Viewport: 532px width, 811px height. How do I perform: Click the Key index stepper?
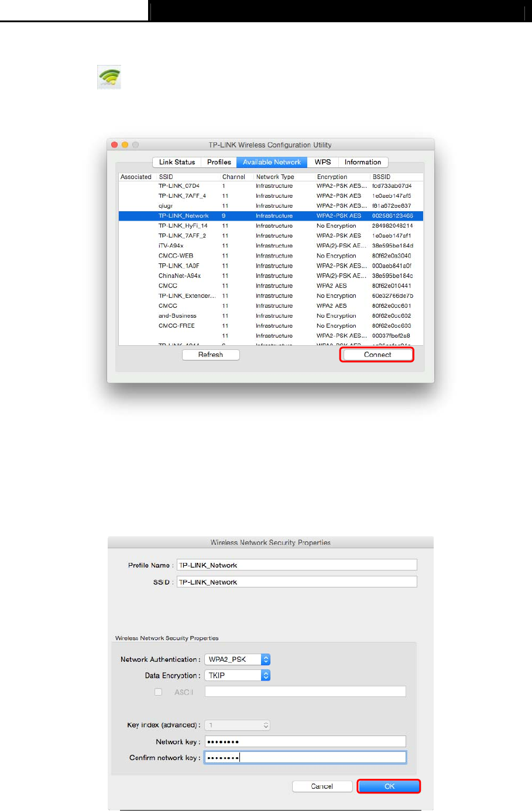point(266,725)
